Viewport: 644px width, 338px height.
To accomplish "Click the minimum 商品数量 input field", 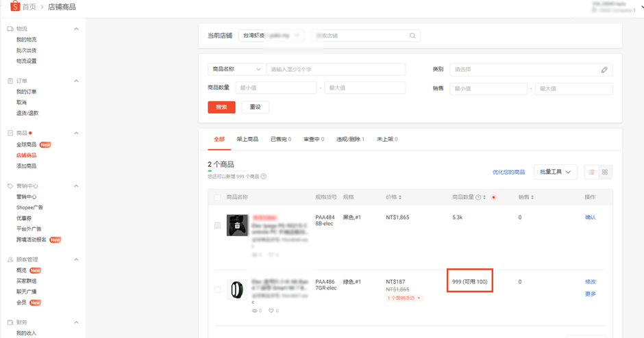I will (x=275, y=88).
